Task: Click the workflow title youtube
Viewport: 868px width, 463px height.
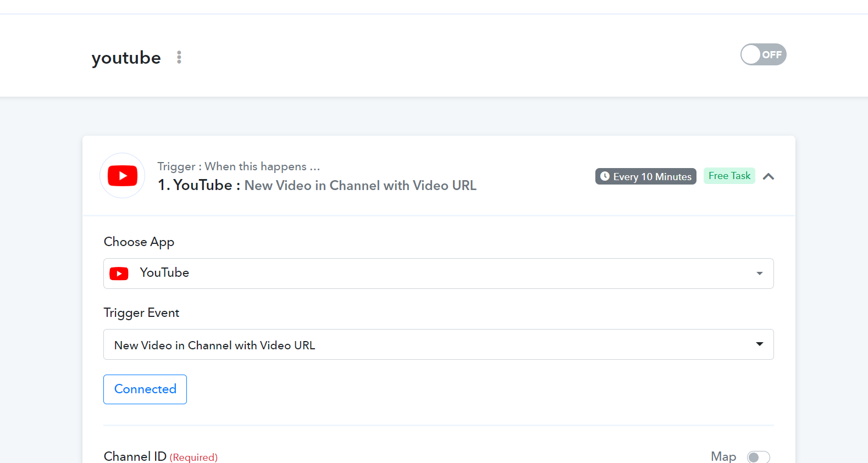Action: tap(126, 58)
